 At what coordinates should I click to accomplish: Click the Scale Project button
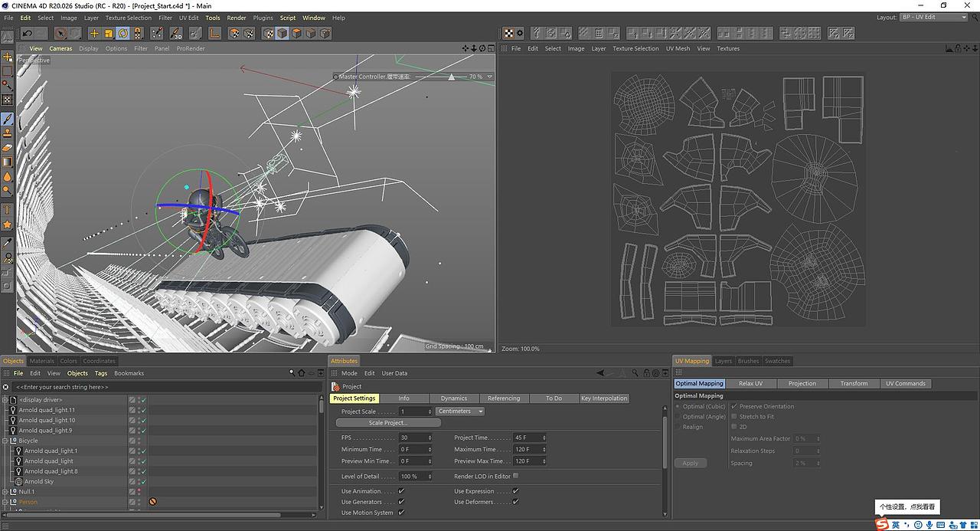tap(388, 423)
